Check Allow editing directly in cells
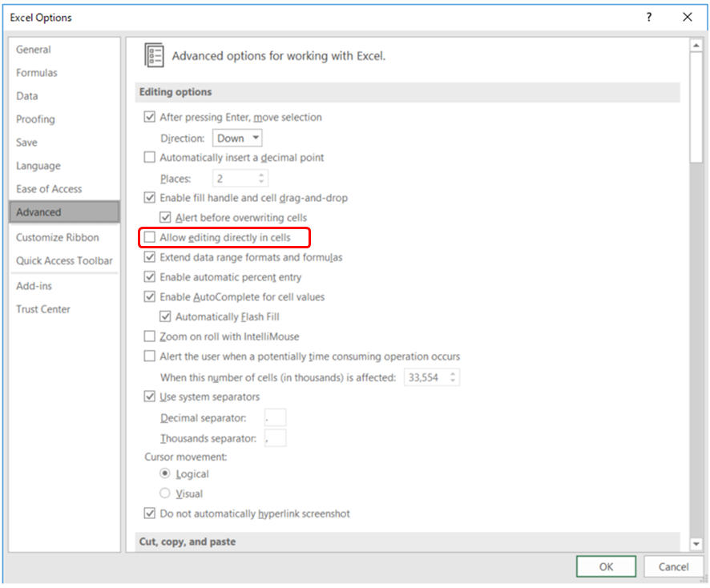The image size is (710, 588). (149, 237)
